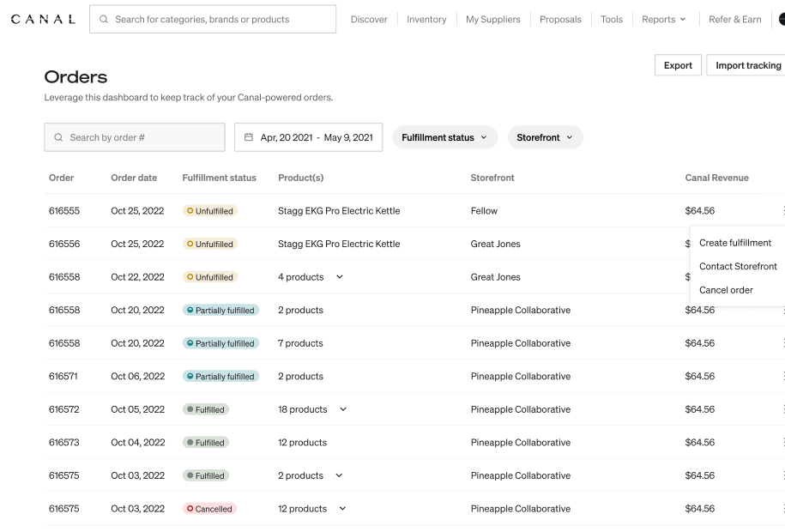This screenshot has width=785, height=532.
Task: Open the Storefront filter dropdown
Action: pyautogui.click(x=545, y=137)
